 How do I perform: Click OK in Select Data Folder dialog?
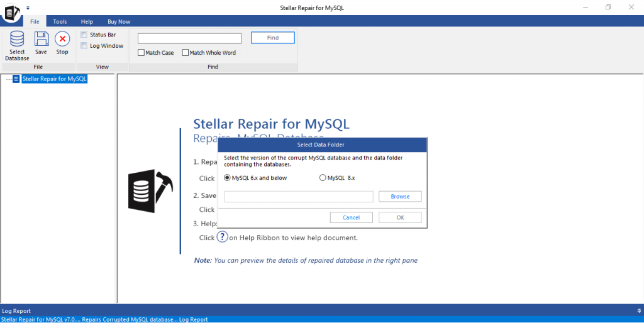400,217
